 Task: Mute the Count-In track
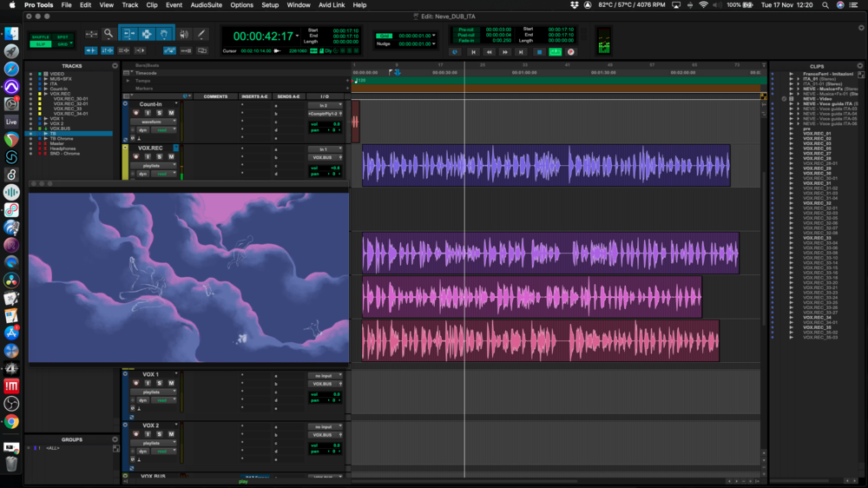click(171, 113)
